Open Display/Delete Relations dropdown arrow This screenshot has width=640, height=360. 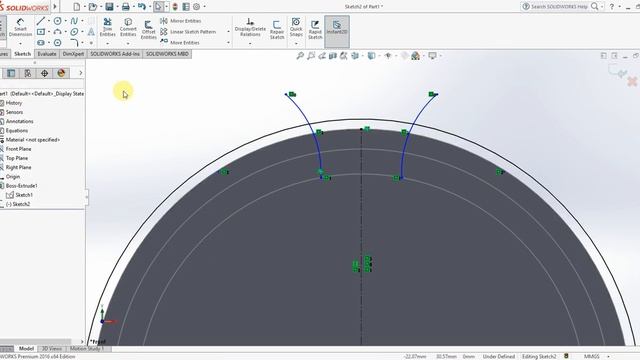point(250,43)
